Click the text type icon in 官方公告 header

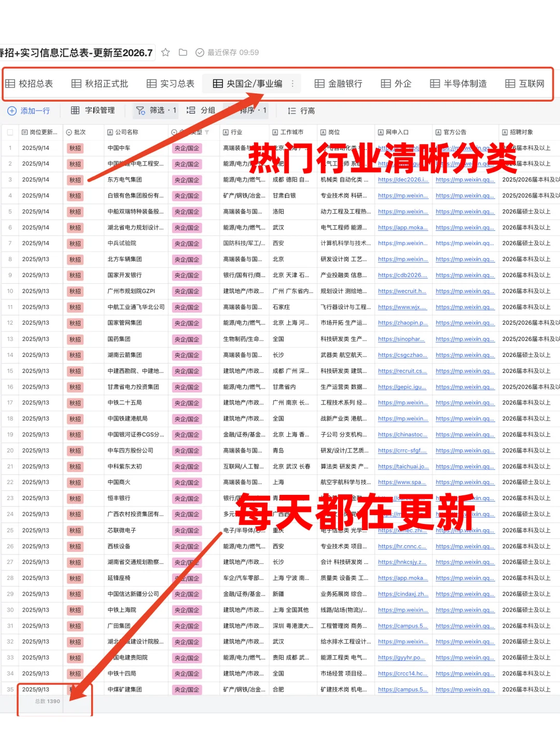coord(438,132)
